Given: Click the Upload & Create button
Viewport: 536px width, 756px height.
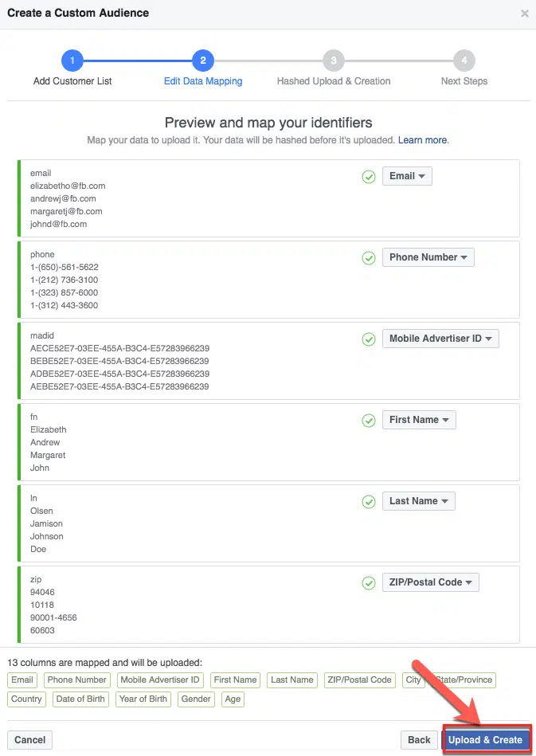Looking at the screenshot, I should click(486, 739).
